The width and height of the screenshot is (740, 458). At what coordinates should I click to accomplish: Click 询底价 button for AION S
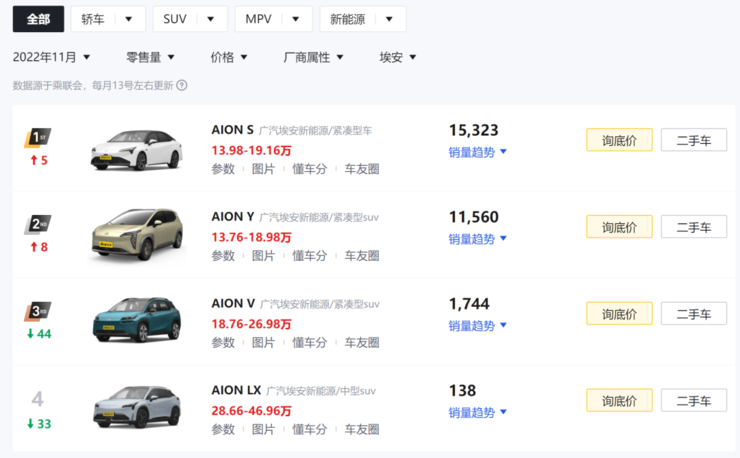[619, 140]
